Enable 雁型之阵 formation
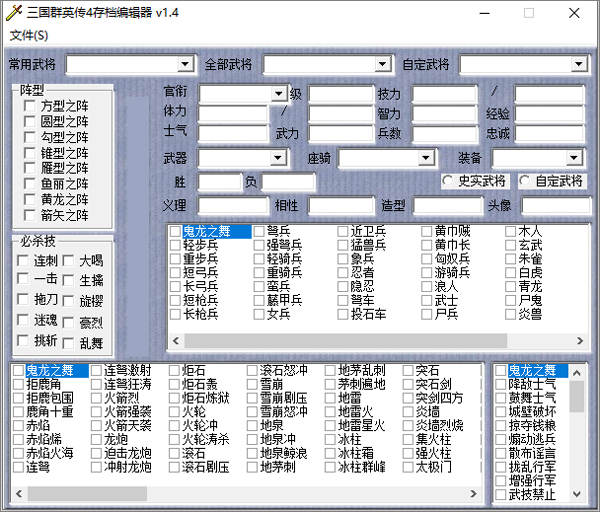 30,168
